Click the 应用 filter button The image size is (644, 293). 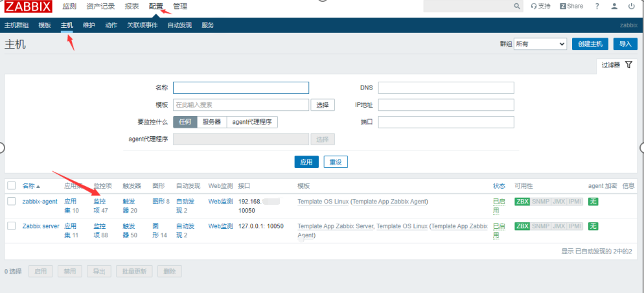tap(306, 162)
